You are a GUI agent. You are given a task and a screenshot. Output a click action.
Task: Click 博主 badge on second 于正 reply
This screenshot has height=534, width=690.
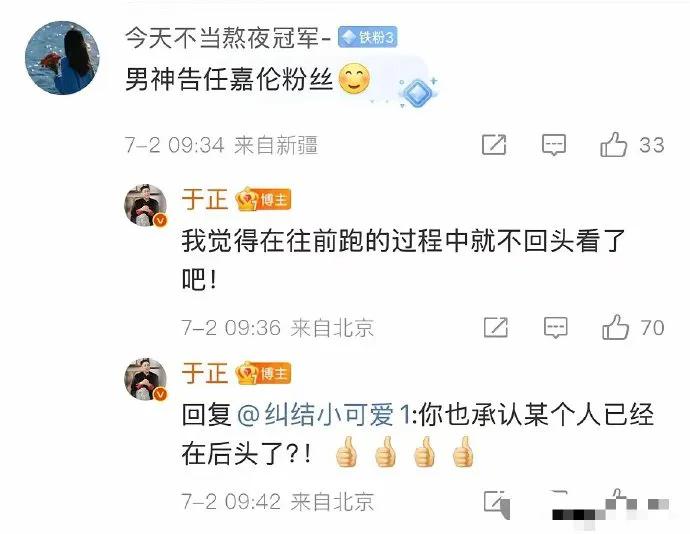tap(263, 374)
